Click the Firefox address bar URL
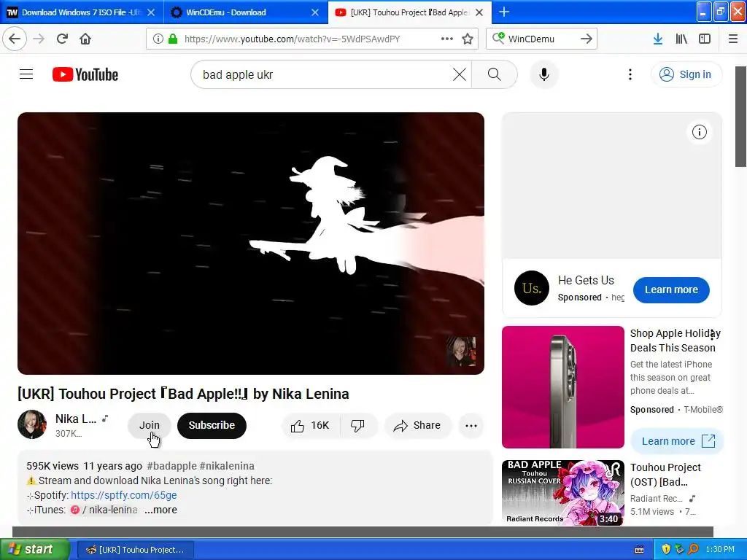Viewport: 747px width, 560px height. click(x=292, y=39)
